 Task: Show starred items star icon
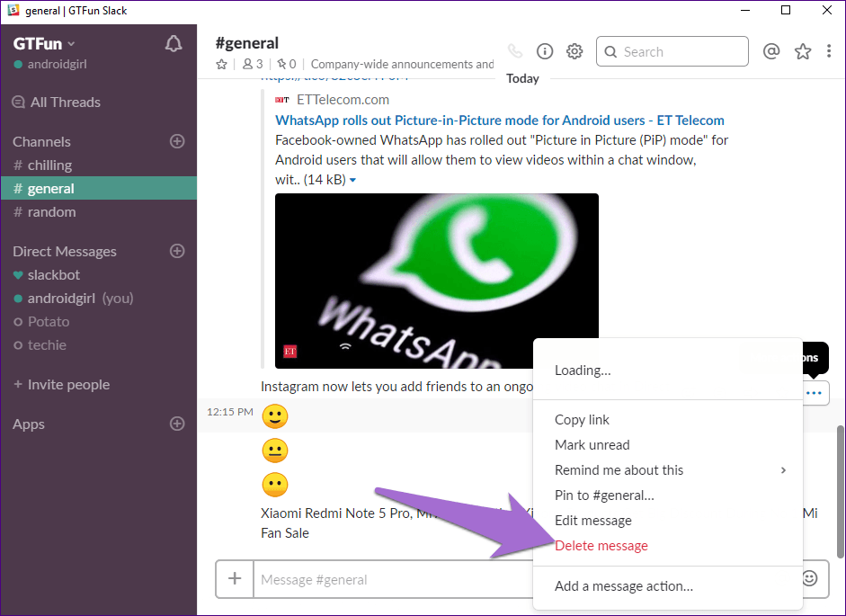(803, 51)
